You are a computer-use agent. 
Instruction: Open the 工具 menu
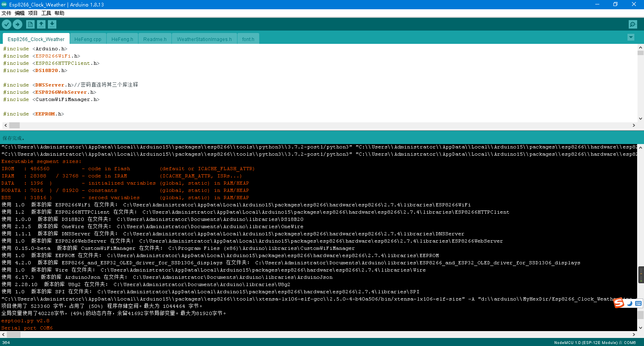(46, 13)
